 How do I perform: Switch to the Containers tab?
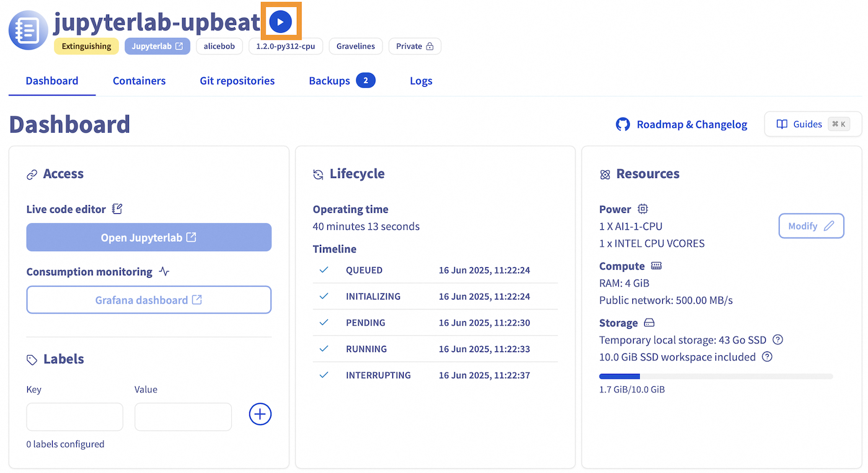pyautogui.click(x=139, y=81)
